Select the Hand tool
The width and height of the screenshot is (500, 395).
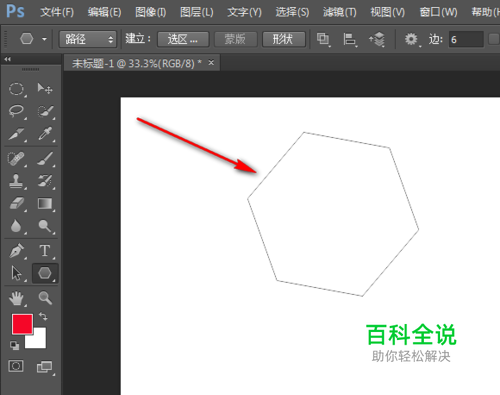(x=16, y=298)
